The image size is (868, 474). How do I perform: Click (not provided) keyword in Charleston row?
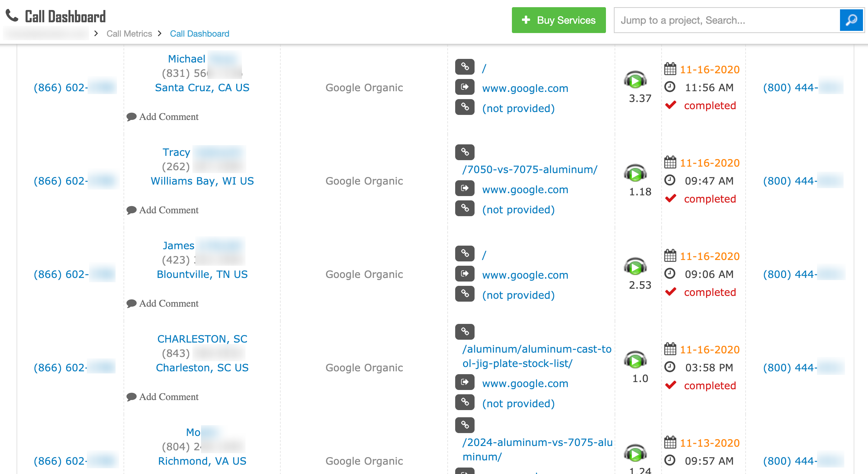point(518,404)
